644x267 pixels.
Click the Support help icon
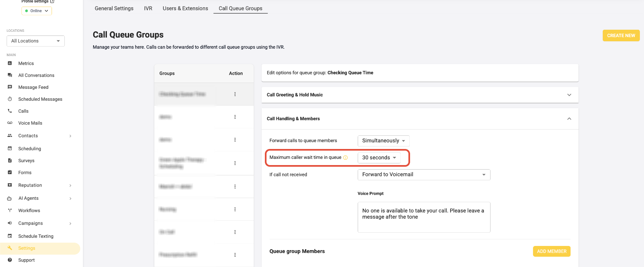(x=10, y=260)
